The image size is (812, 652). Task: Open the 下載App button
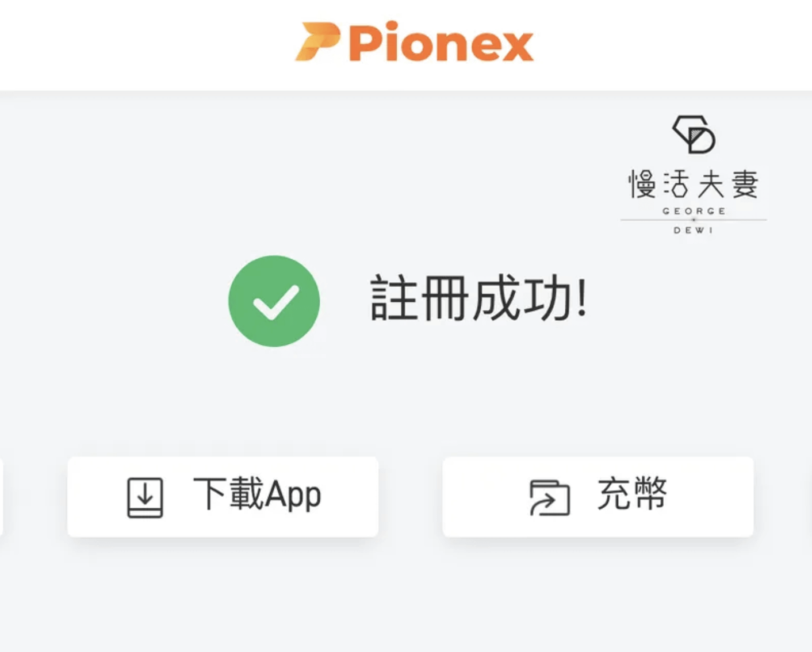(x=223, y=497)
